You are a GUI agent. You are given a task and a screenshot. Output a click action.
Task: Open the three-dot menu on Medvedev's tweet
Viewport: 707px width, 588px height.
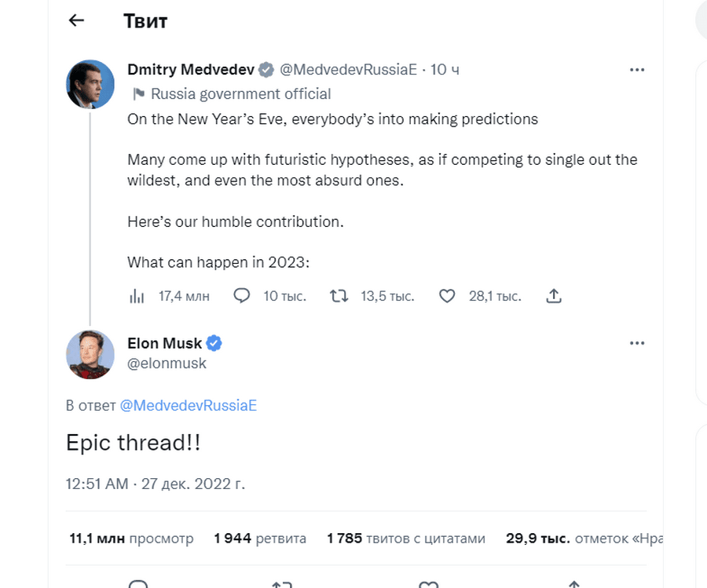tap(637, 70)
